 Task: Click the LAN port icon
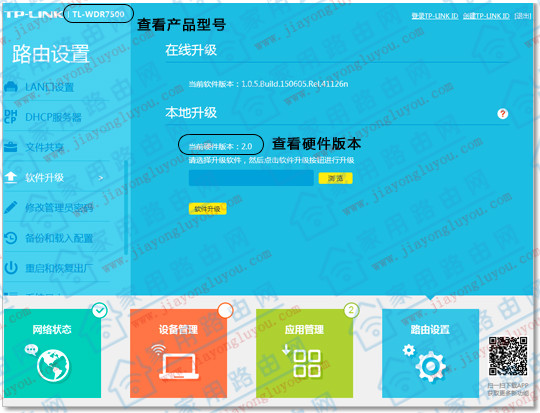(x=11, y=87)
